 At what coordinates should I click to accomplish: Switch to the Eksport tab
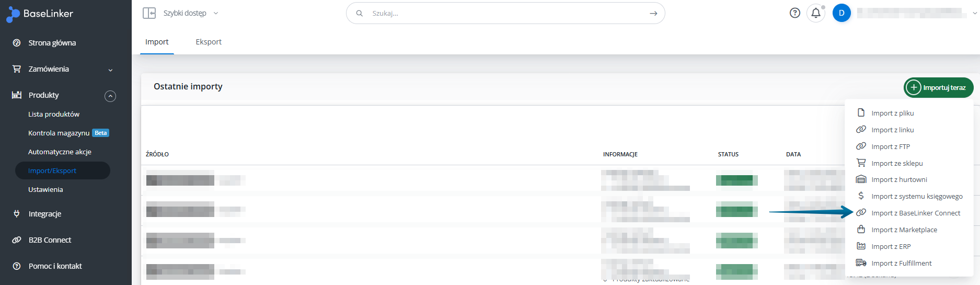(x=209, y=42)
